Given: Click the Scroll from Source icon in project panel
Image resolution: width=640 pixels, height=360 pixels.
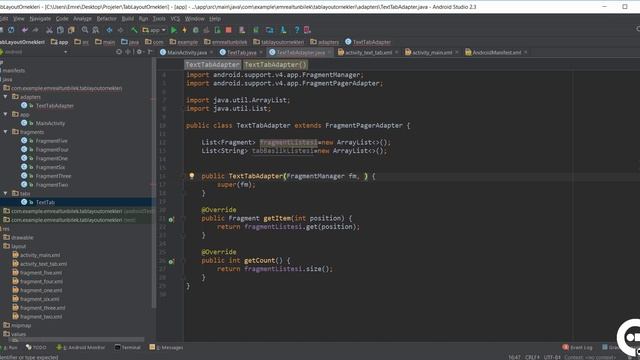Looking at the screenshot, I should (119, 52).
